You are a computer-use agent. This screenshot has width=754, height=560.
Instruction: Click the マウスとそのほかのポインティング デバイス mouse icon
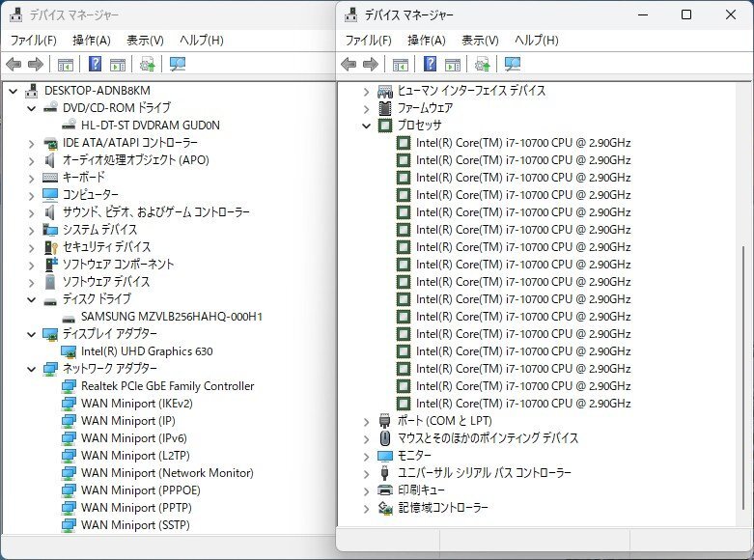(385, 438)
